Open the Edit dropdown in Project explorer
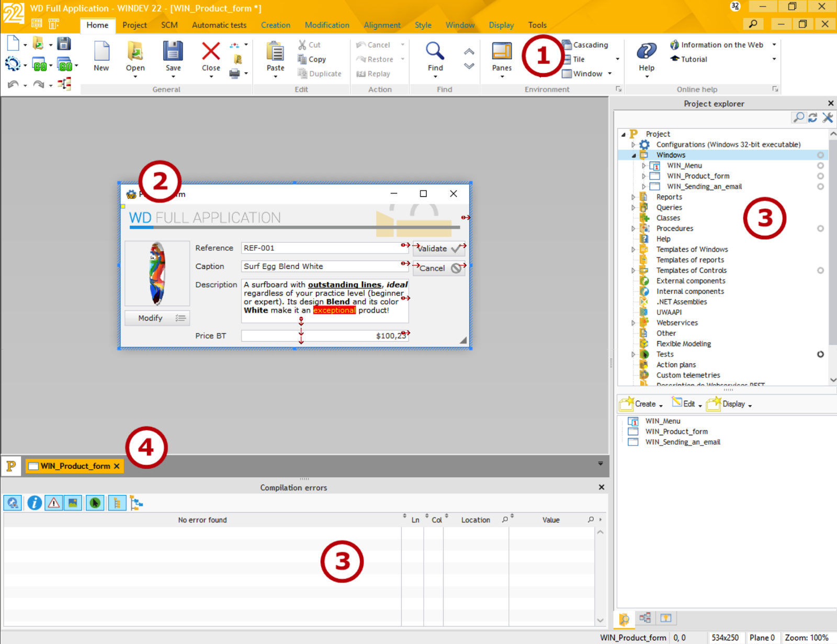 point(687,404)
